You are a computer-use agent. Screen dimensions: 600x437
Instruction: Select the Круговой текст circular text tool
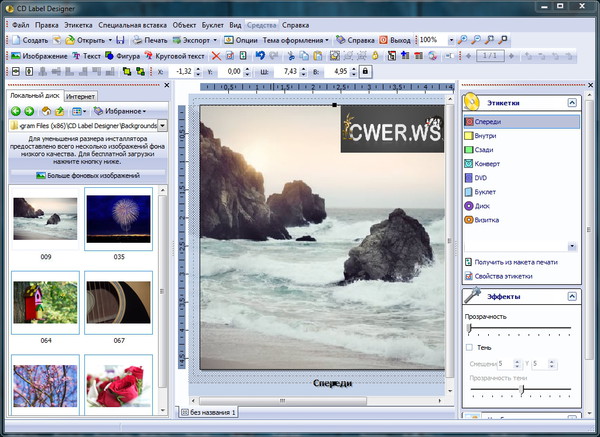(176, 56)
